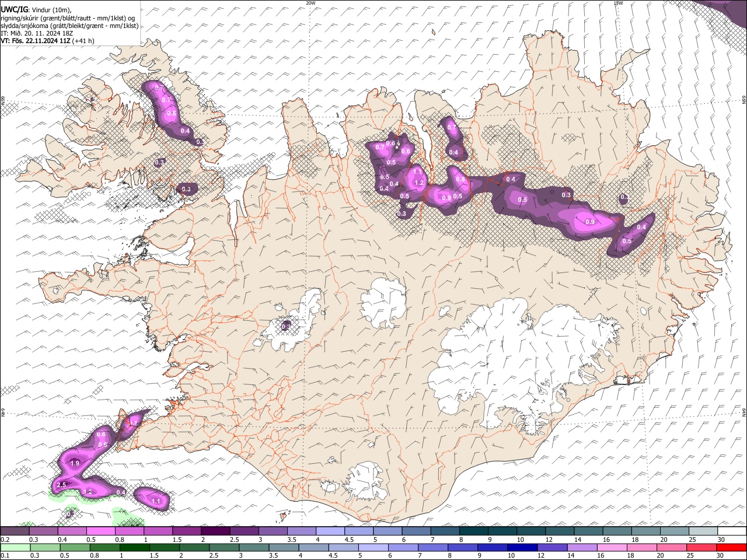Click the '20W' longitude label at top

coord(311,3)
